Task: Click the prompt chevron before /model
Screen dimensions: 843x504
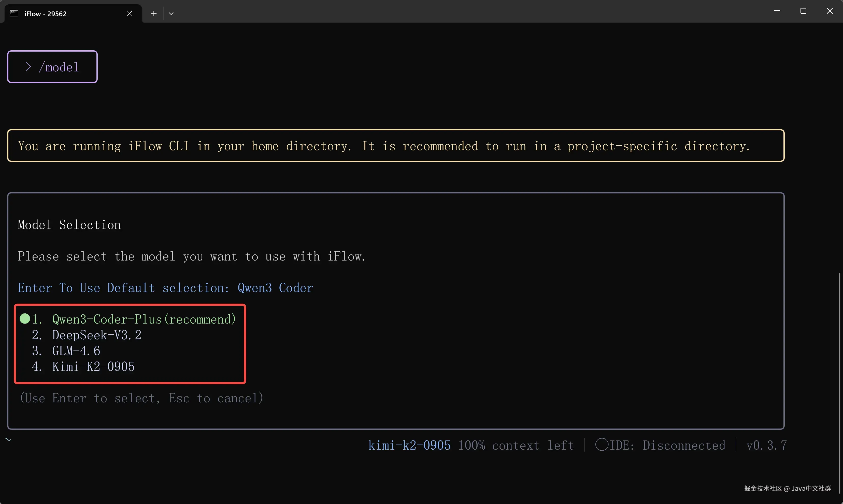Action: click(28, 67)
